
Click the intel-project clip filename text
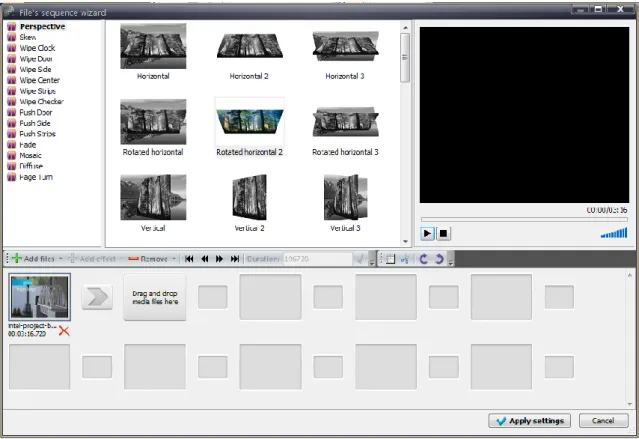pyautogui.click(x=32, y=326)
